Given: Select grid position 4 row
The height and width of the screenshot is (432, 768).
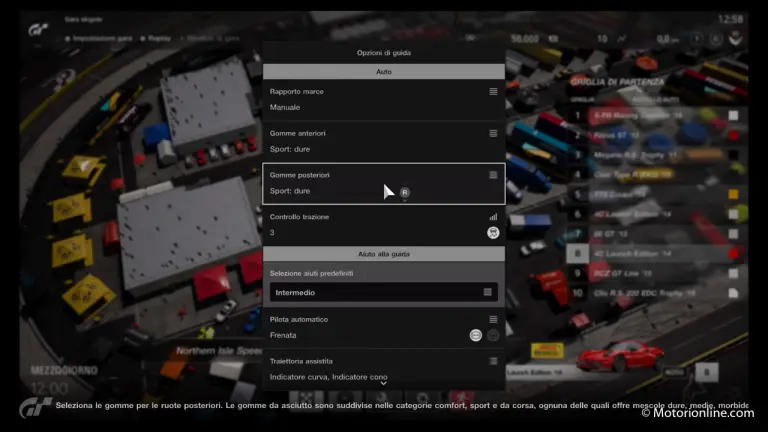Looking at the screenshot, I should pyautogui.click(x=656, y=175).
